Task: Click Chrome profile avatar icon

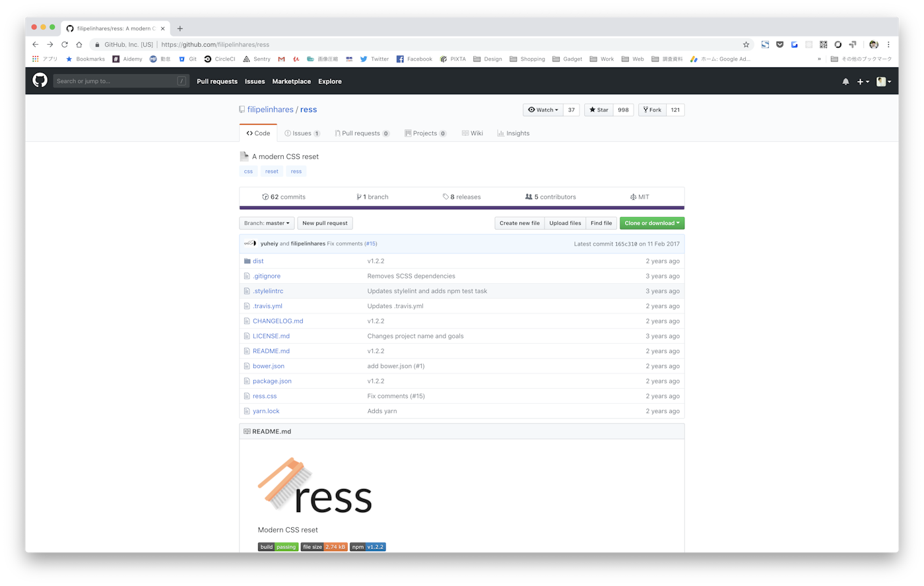Action: click(874, 44)
